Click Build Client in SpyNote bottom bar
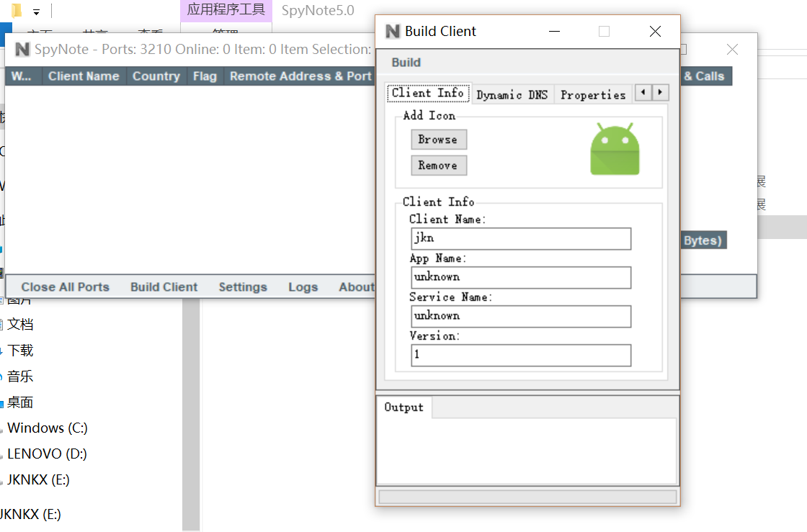Screen dimensions: 807x532 (164, 287)
